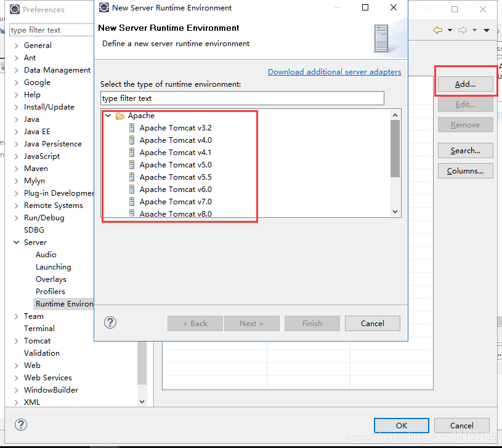Expand the Web Services node
Screen dimensions: 502x448
click(x=17, y=378)
